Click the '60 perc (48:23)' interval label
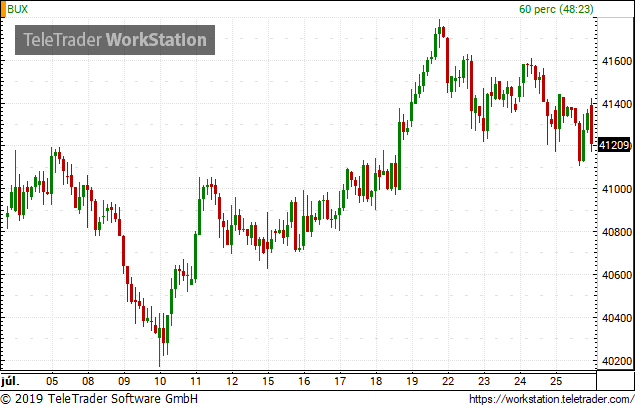 [556, 9]
